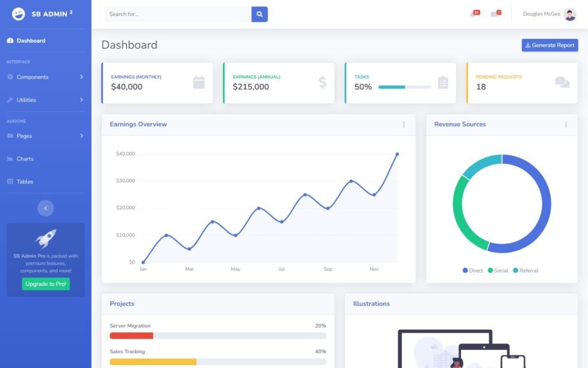Click the blue Direct legend dot
Viewport: 588px width, 368px height.
pyautogui.click(x=465, y=270)
